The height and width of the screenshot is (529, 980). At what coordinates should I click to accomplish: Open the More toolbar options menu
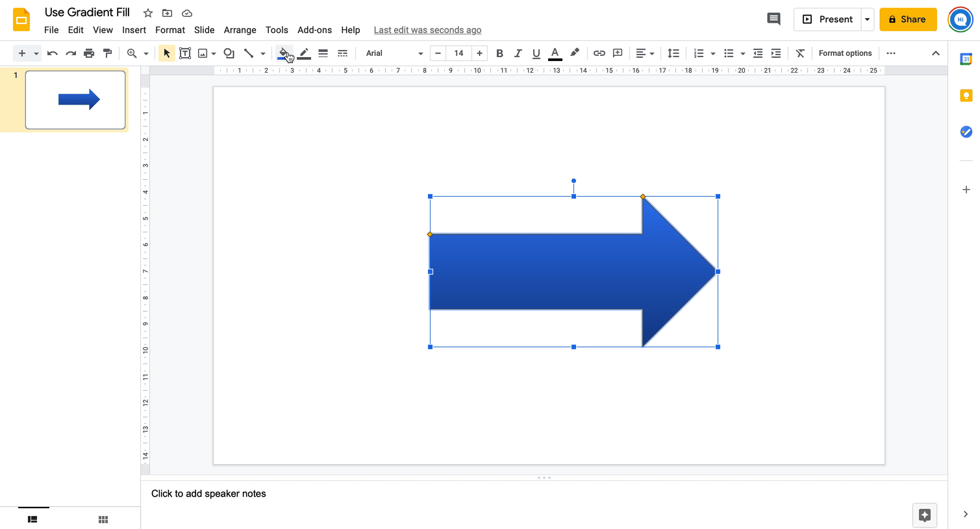(891, 53)
